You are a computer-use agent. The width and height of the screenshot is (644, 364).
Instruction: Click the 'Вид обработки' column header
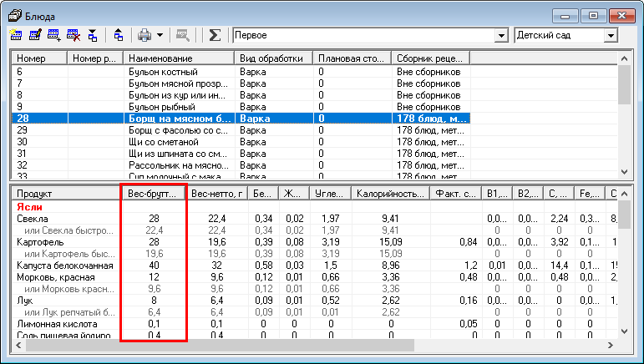(274, 58)
